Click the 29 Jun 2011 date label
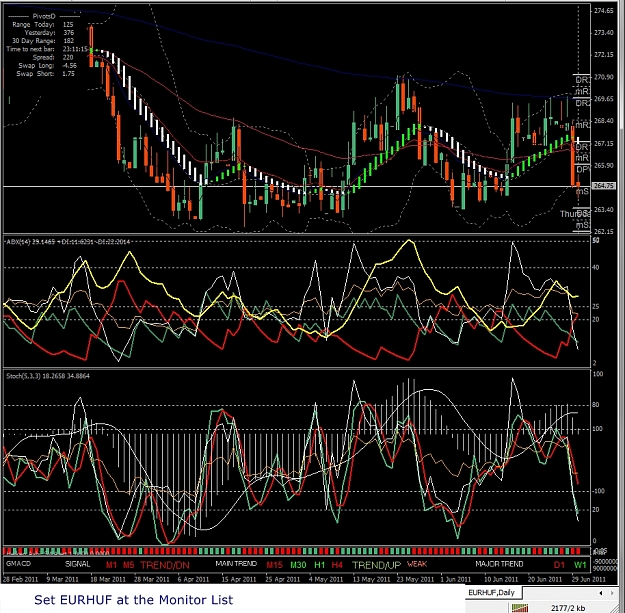The height and width of the screenshot is (613, 625). [x=588, y=579]
